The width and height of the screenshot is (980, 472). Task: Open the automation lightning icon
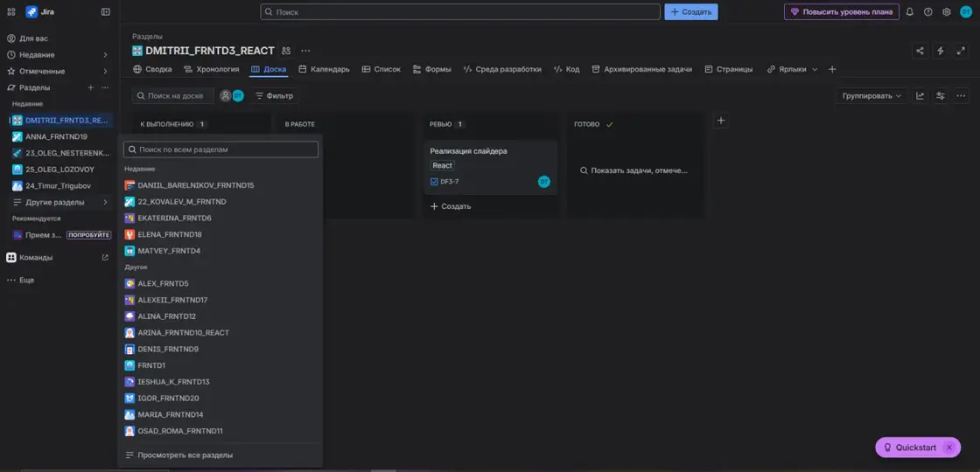(940, 52)
